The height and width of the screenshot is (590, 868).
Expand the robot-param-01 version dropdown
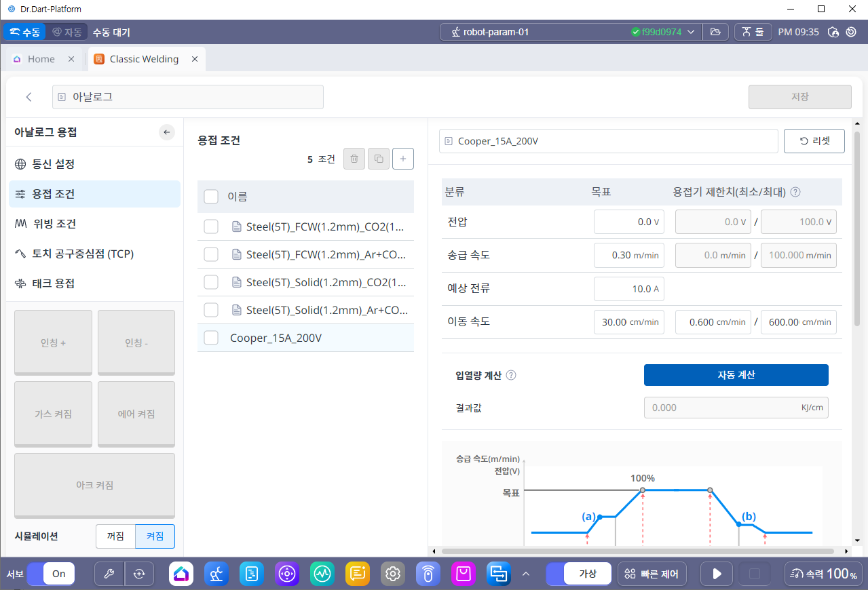click(x=691, y=32)
